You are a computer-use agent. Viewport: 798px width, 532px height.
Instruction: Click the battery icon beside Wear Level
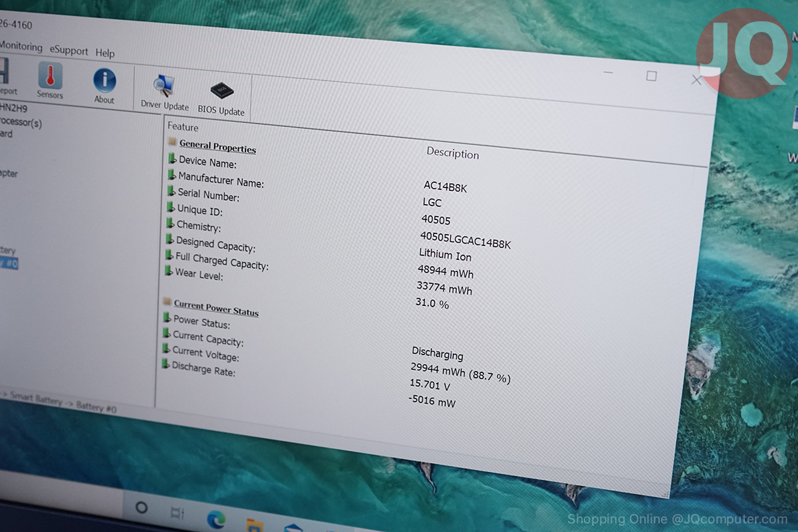point(168,271)
